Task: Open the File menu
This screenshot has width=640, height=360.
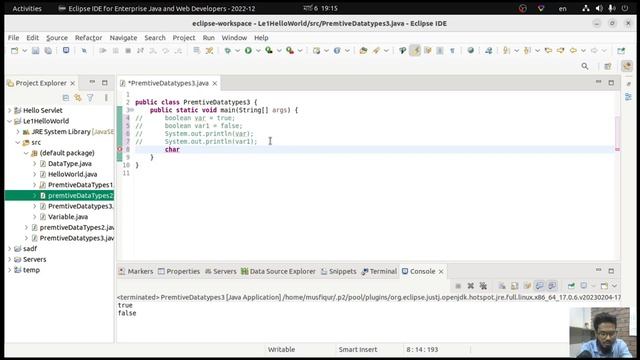Action: tap(13, 38)
